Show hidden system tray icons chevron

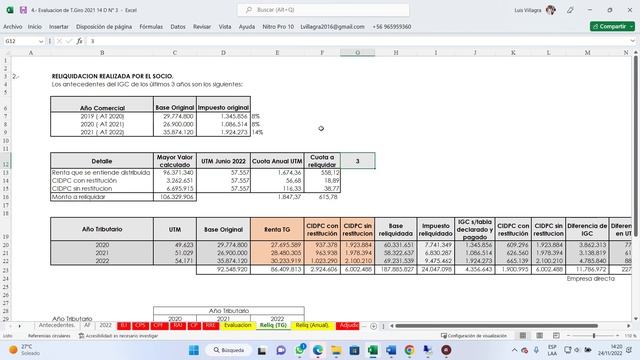(x=514, y=350)
